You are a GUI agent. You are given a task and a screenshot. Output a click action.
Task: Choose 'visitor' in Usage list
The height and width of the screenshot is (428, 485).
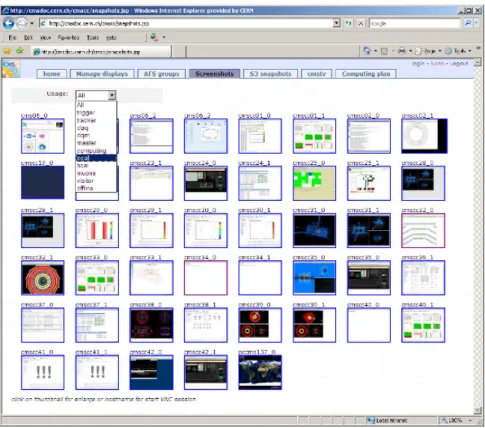pyautogui.click(x=96, y=181)
